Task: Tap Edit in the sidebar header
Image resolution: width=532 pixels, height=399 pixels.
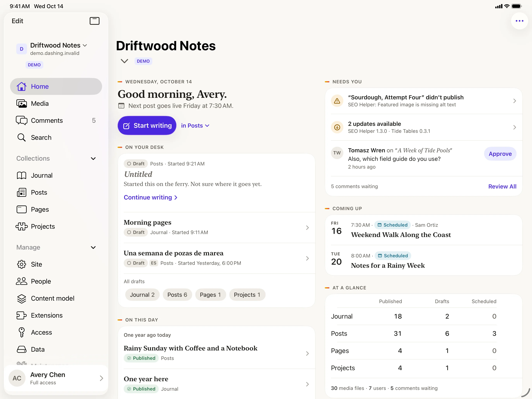Action: [17, 21]
